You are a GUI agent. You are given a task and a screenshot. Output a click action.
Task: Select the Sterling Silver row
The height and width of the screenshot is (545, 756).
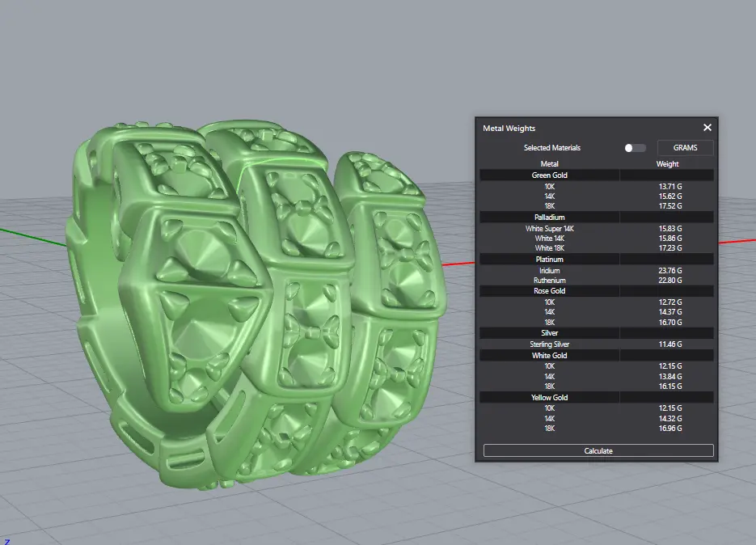tap(550, 344)
